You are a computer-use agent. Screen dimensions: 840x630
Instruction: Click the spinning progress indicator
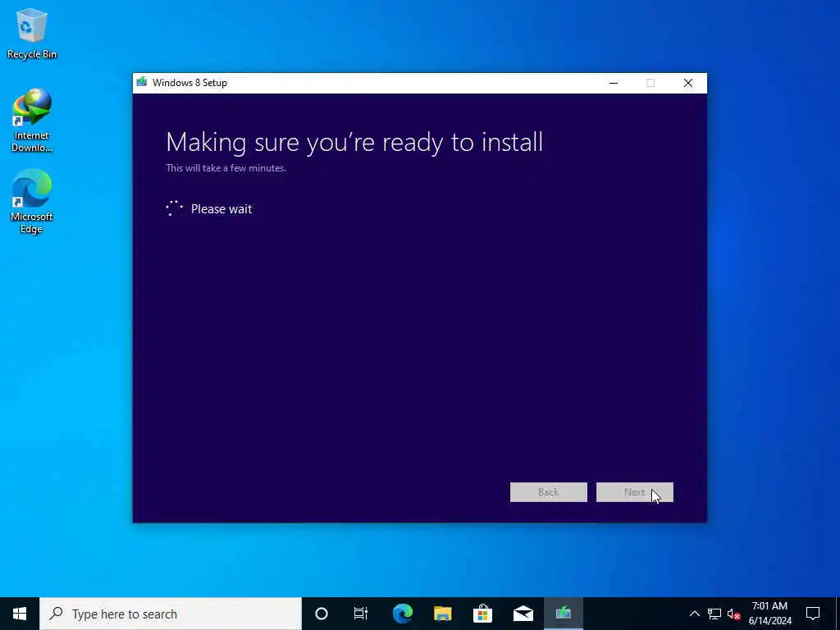click(x=174, y=208)
